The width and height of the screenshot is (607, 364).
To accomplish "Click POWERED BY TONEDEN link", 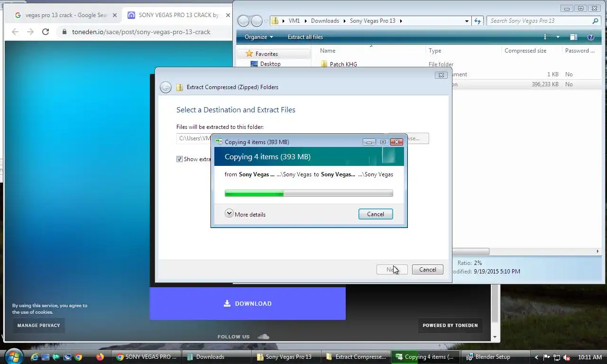I will [450, 326].
